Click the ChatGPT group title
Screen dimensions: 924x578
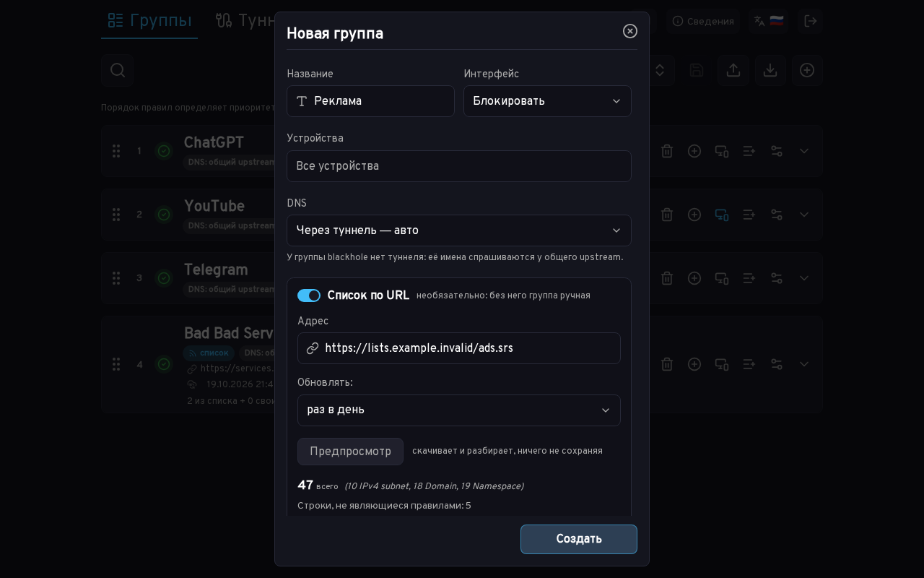214,142
